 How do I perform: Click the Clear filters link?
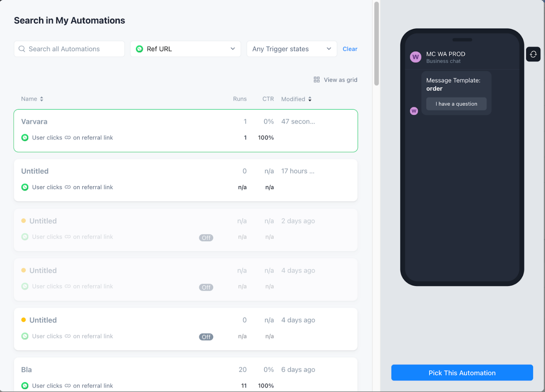coord(350,49)
